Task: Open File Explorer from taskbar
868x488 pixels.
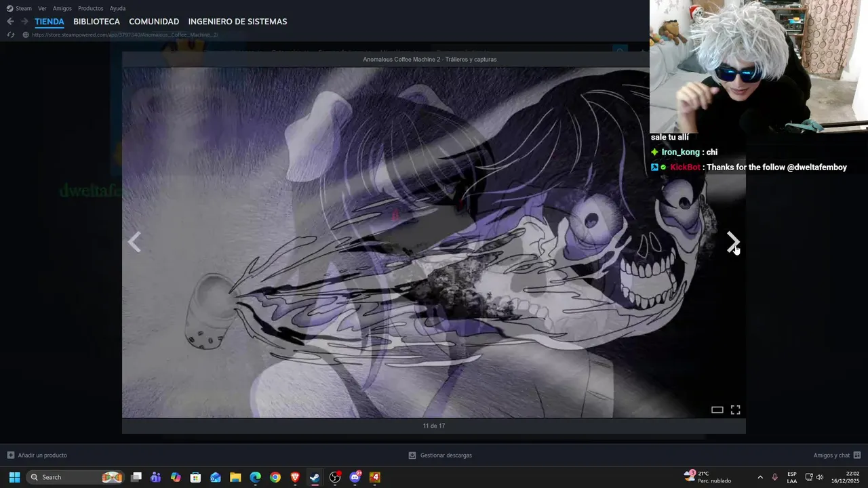Action: pos(235,477)
